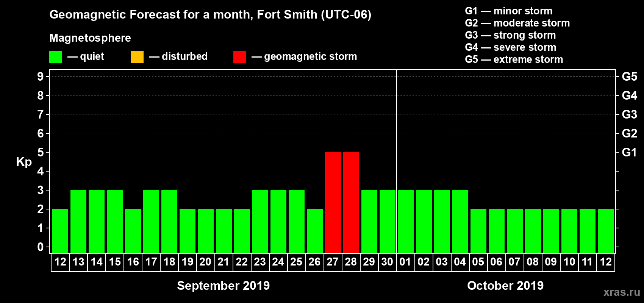
Task: Click the September 2019 month label
Action: point(224,286)
